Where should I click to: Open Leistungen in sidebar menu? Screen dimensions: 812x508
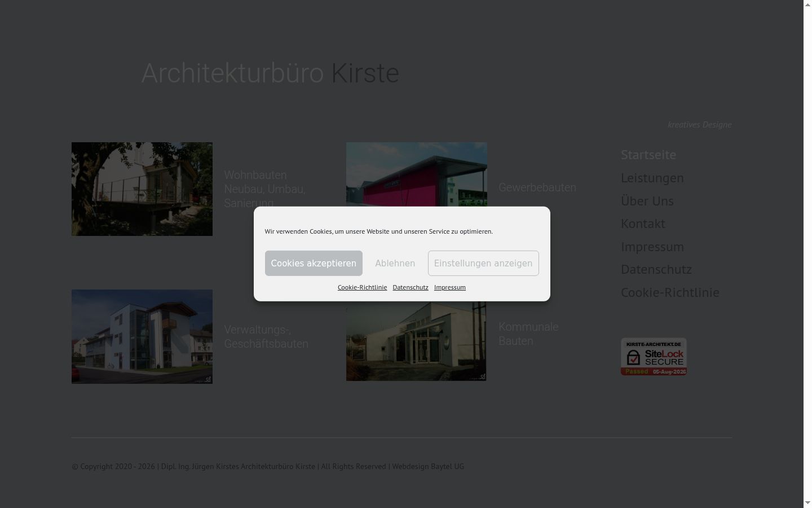[652, 178]
